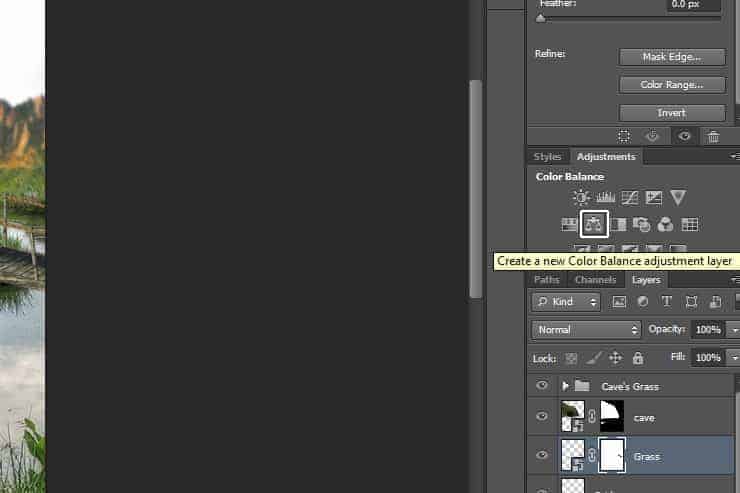Open the Normal blend mode dropdown
Image resolution: width=740 pixels, height=493 pixels.
click(586, 329)
